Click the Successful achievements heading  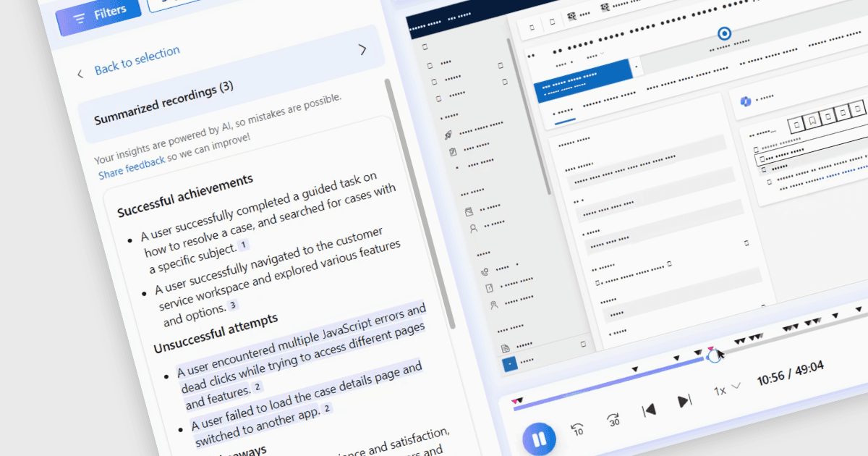click(184, 195)
